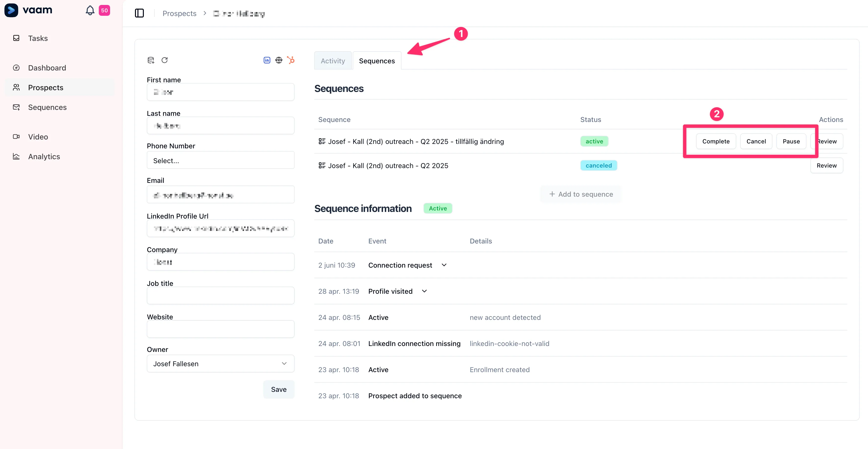Click the Phone Number Select field
868x449 pixels.
220,160
